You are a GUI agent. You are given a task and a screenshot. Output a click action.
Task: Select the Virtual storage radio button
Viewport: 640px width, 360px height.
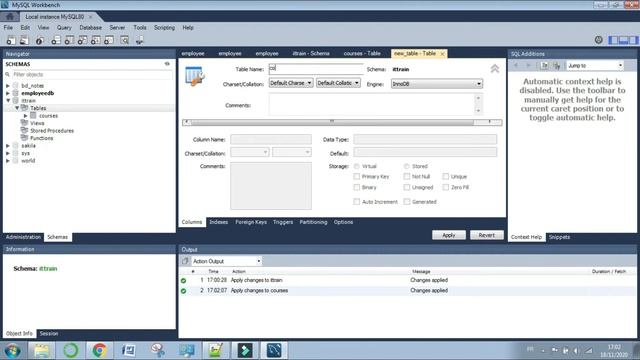(357, 166)
